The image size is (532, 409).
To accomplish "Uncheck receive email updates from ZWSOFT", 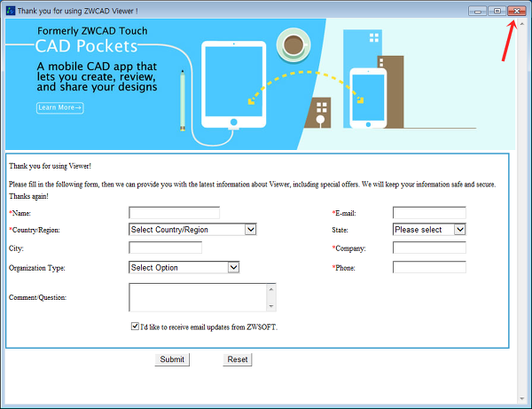I will (x=135, y=326).
